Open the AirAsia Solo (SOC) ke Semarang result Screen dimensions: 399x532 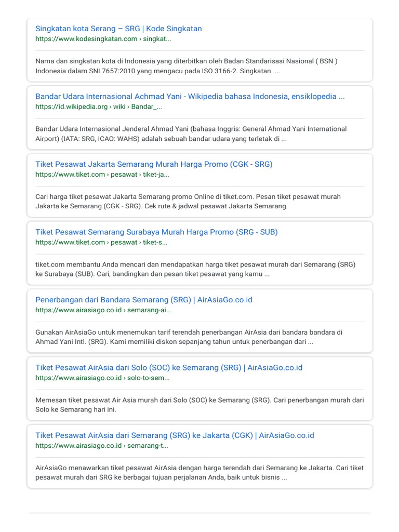[169, 367]
